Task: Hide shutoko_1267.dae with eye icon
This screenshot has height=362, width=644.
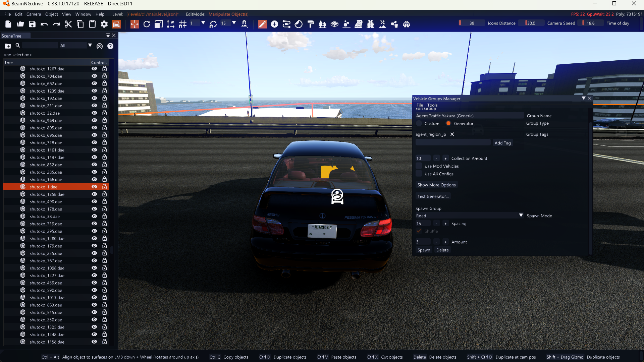Action: pos(94,69)
